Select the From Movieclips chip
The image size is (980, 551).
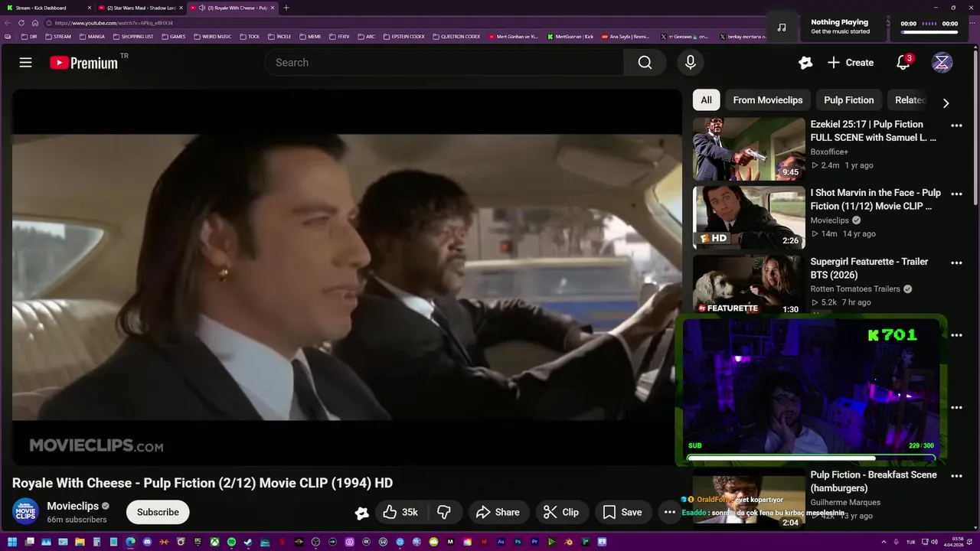tap(768, 100)
